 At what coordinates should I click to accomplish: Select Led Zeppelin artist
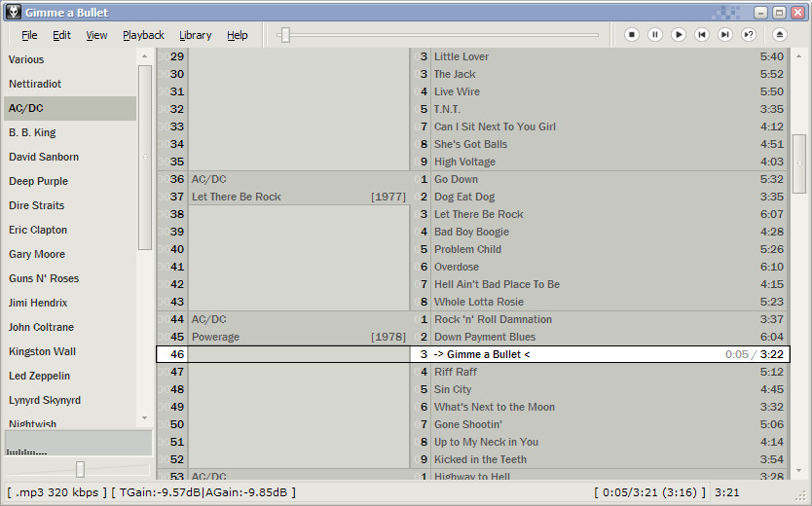click(x=70, y=376)
